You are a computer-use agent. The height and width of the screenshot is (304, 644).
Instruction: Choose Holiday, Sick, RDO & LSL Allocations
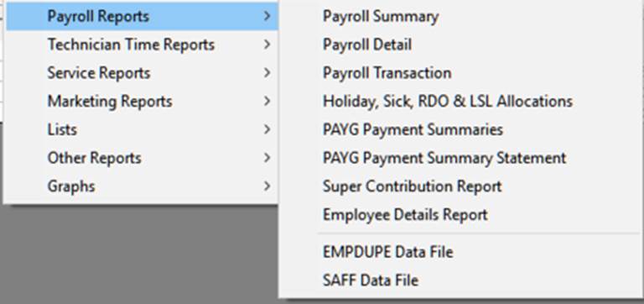coord(460,102)
